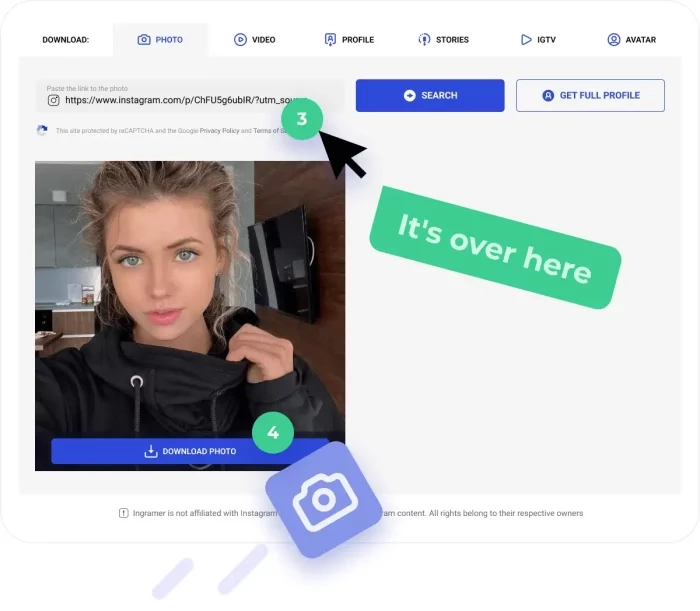Click the GET FULL PROFILE button
700x611 pixels.
(590, 95)
